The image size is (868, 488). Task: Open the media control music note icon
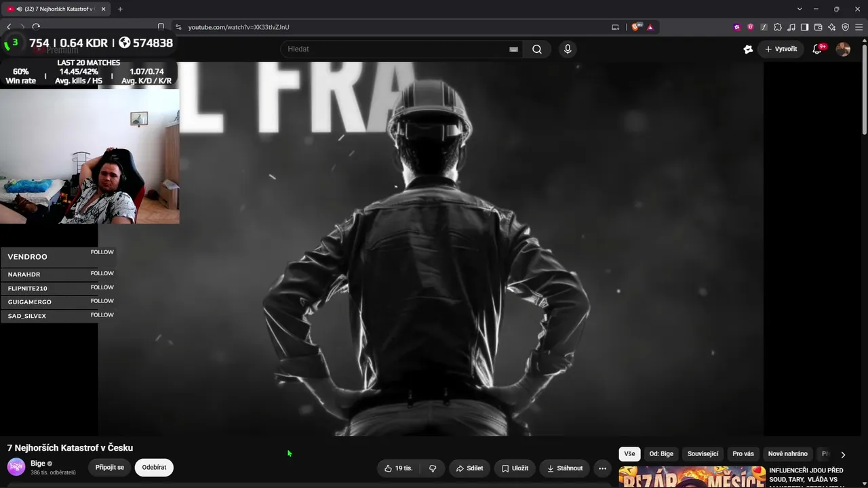click(791, 27)
